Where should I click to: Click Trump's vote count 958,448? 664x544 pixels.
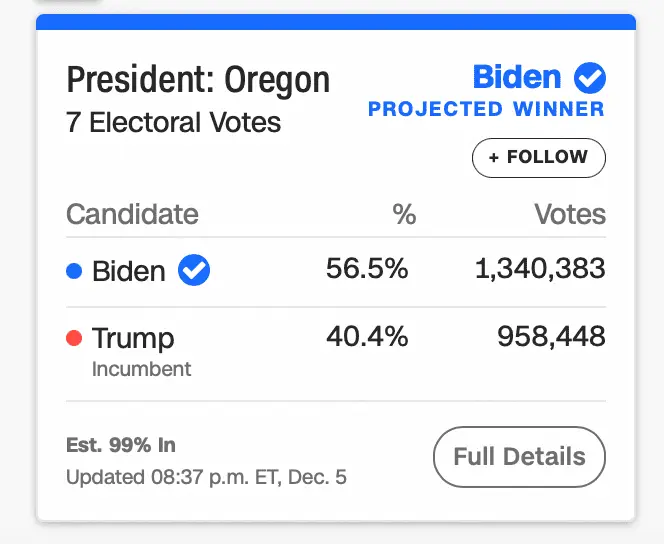pos(551,337)
